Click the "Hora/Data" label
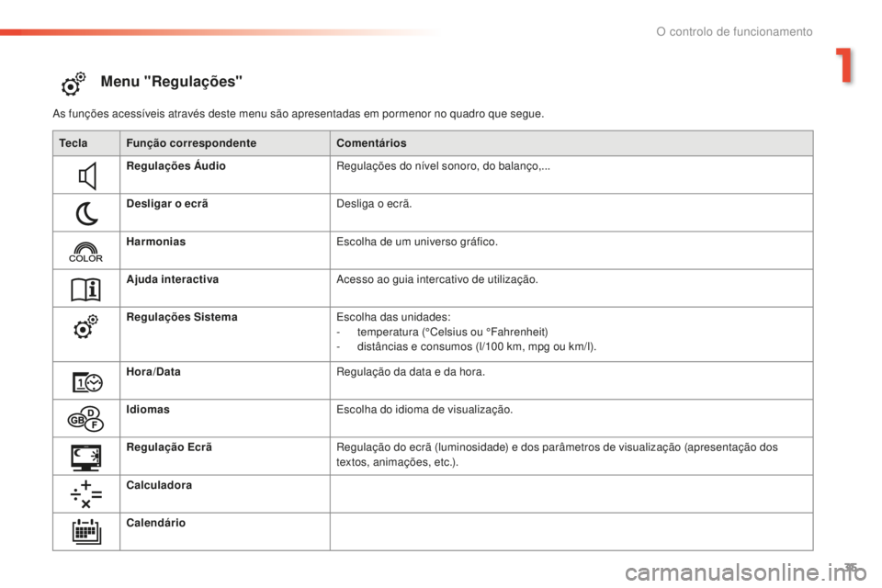The height and width of the screenshot is (588, 882). tap(153, 371)
